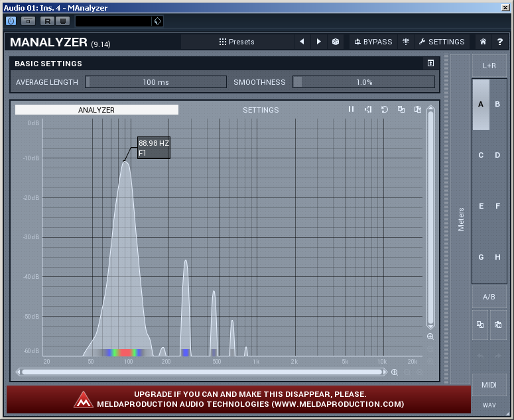Click the random preset dice icon
The width and height of the screenshot is (514, 420).
pyautogui.click(x=336, y=42)
